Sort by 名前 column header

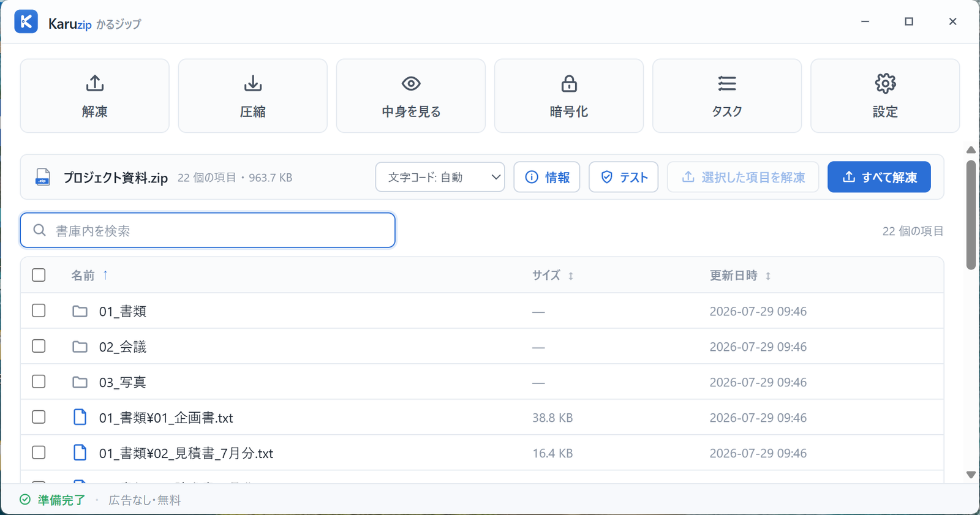click(83, 276)
